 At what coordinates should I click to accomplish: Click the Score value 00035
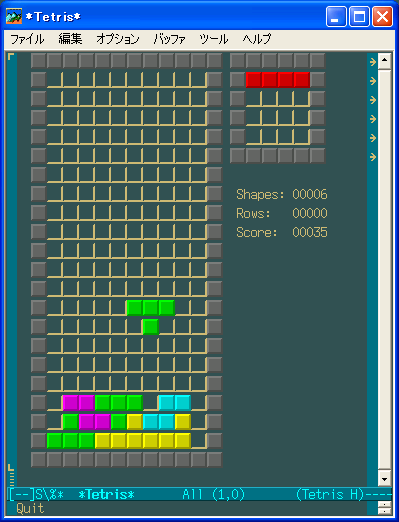click(310, 232)
